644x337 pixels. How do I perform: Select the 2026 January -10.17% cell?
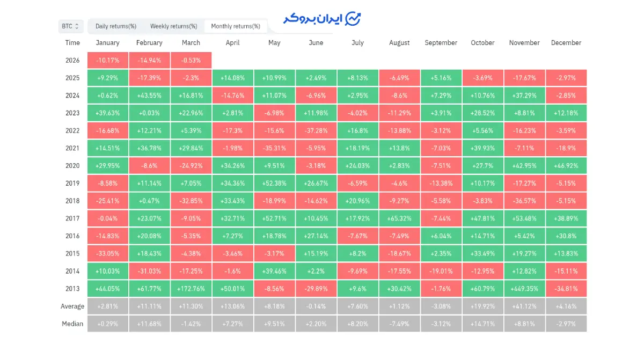(107, 60)
